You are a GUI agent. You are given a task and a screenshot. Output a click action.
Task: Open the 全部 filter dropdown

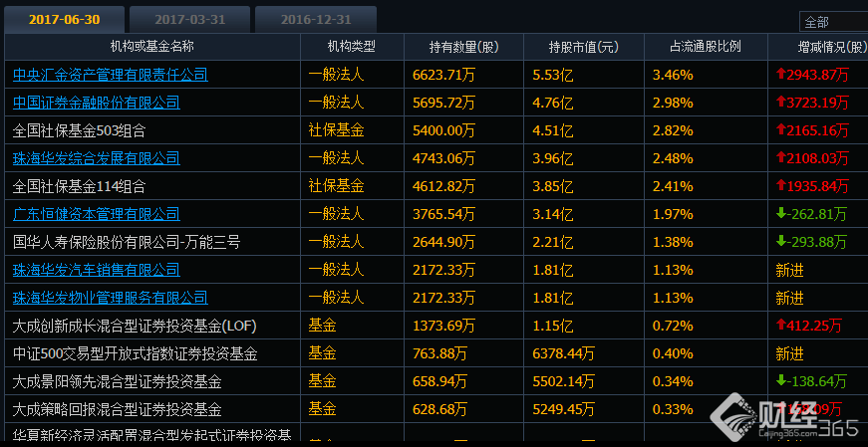click(x=834, y=22)
